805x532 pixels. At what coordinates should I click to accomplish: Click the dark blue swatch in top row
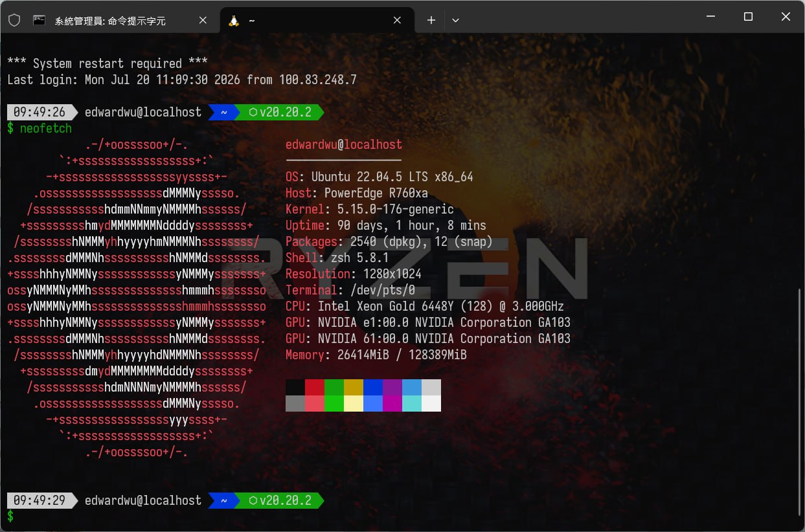[373, 387]
